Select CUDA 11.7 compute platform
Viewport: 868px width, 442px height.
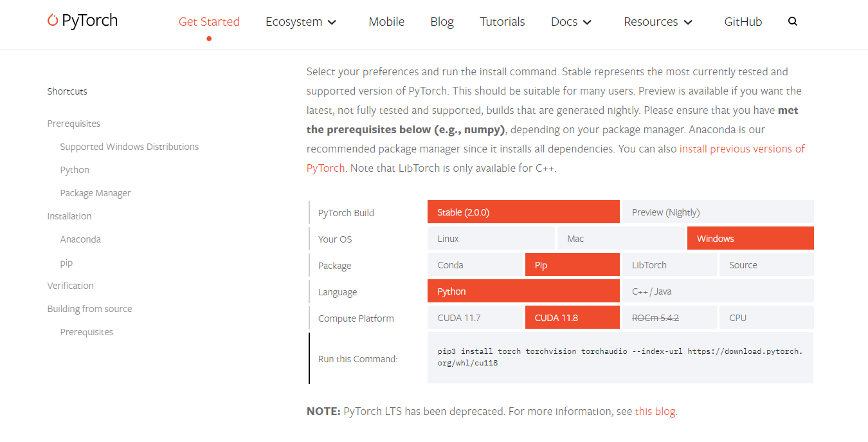[475, 317]
